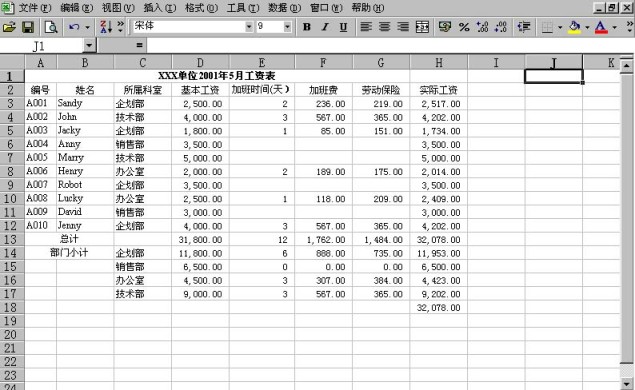Expand the font name 宋体 dropdown
This screenshot has width=635, height=390.
[249, 27]
